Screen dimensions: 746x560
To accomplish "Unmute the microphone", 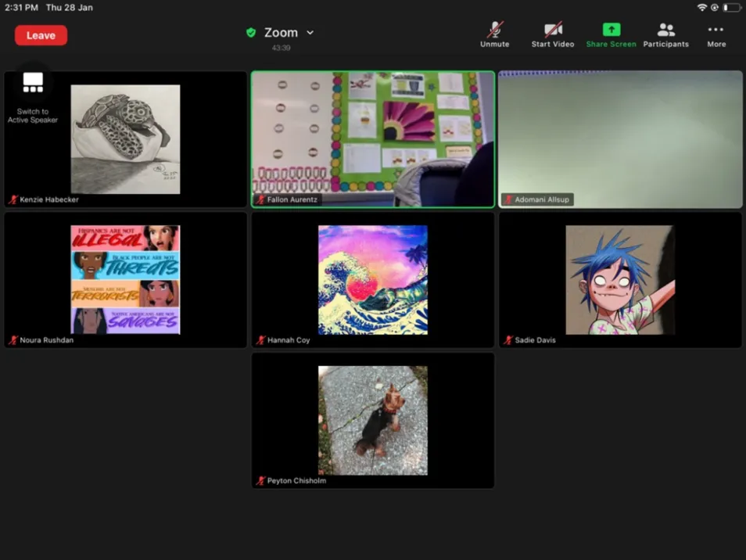I will [x=494, y=34].
